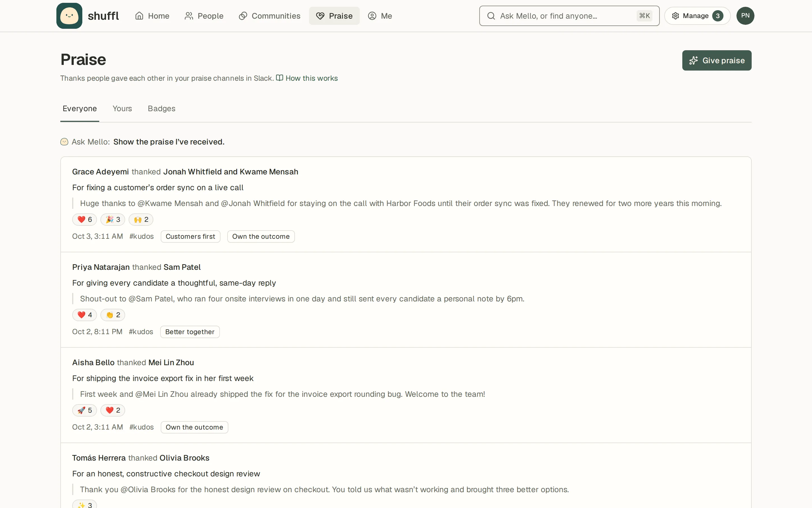
Task: Click the ⌘K shortcut badge
Action: coord(644,16)
